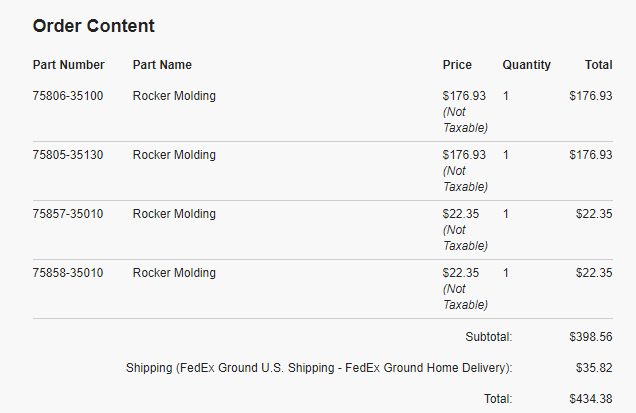The height and width of the screenshot is (413, 636).
Task: Click the $35.82 shipping cost
Action: point(594,368)
